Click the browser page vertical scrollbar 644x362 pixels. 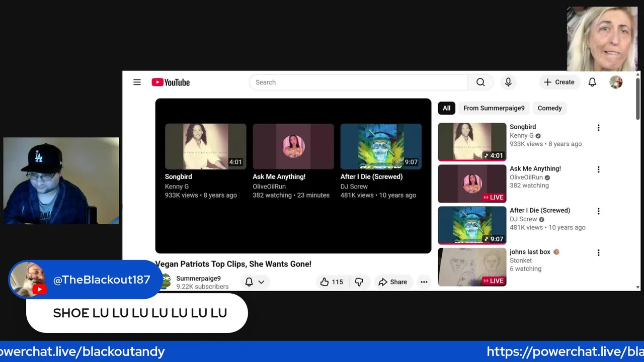pyautogui.click(x=638, y=99)
